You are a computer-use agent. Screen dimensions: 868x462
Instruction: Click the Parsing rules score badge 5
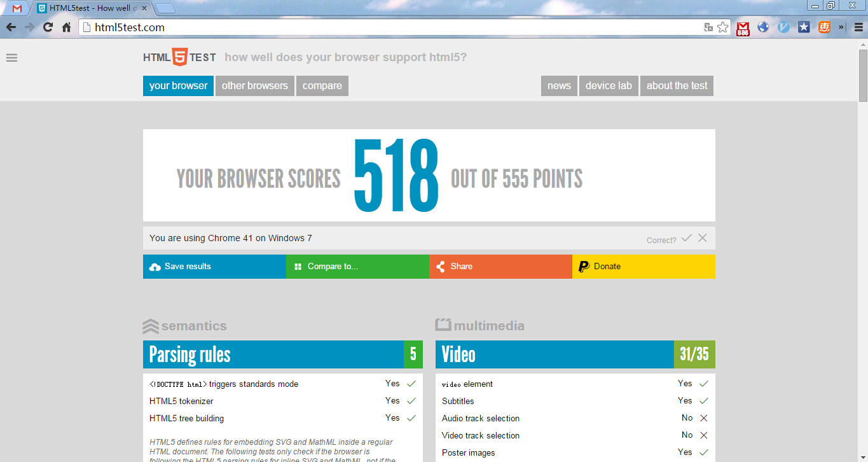(413, 354)
